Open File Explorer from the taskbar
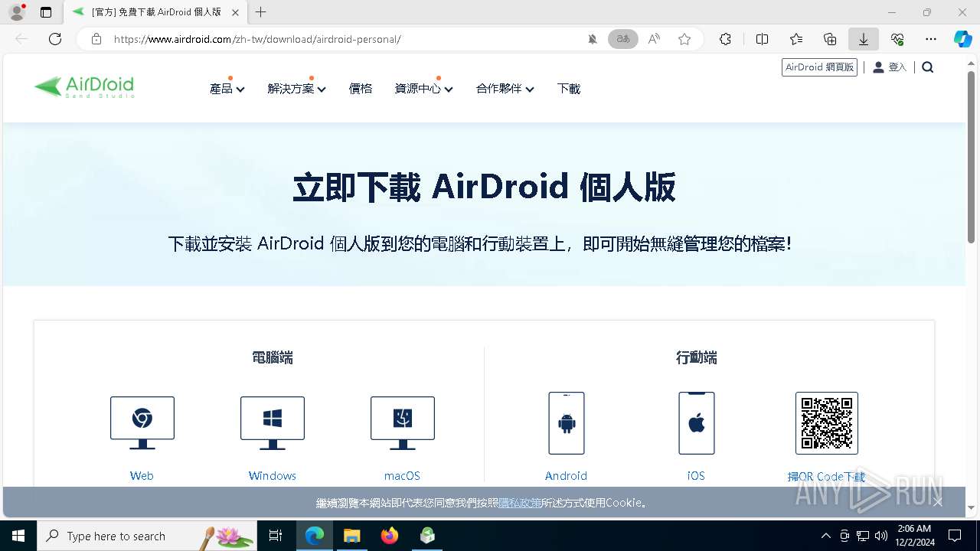 [351, 536]
